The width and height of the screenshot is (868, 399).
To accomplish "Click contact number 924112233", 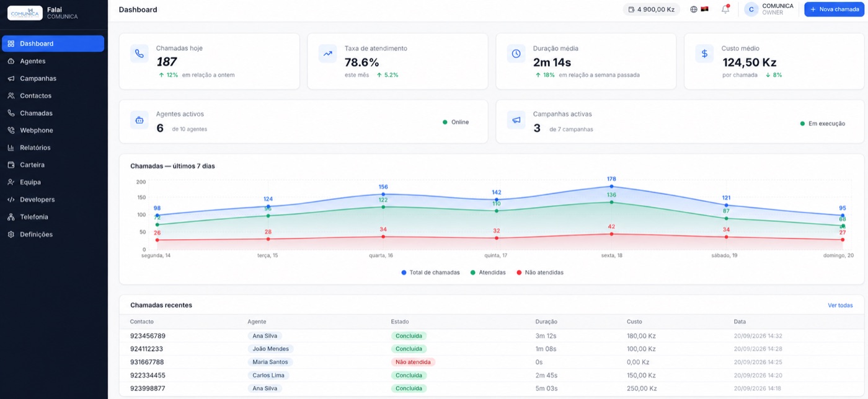I will (146, 349).
